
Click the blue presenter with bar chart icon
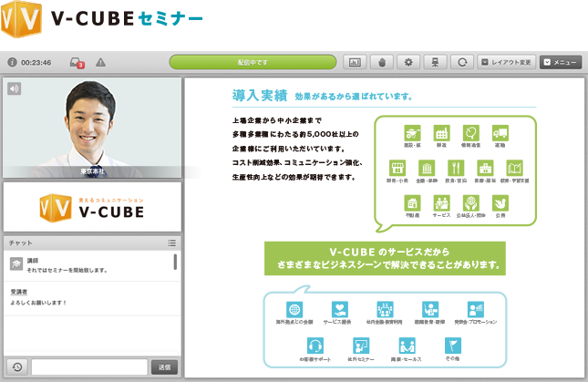[476, 310]
